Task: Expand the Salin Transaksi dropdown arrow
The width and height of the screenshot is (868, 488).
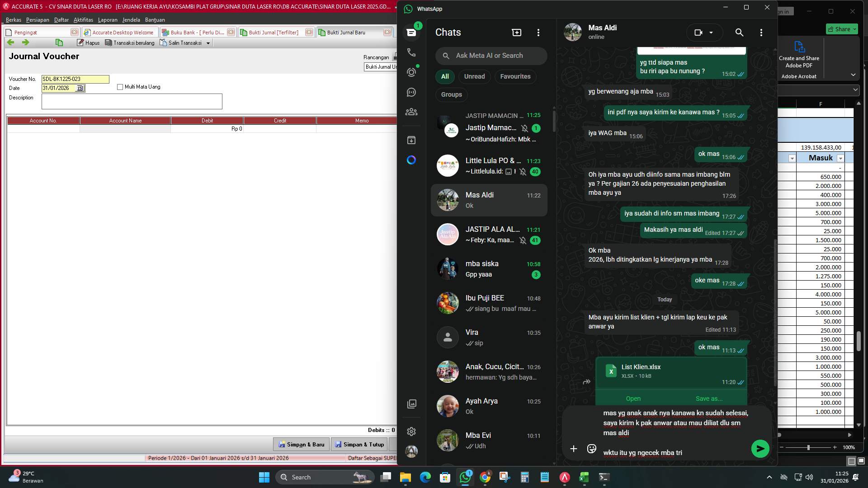Action: pyautogui.click(x=208, y=42)
